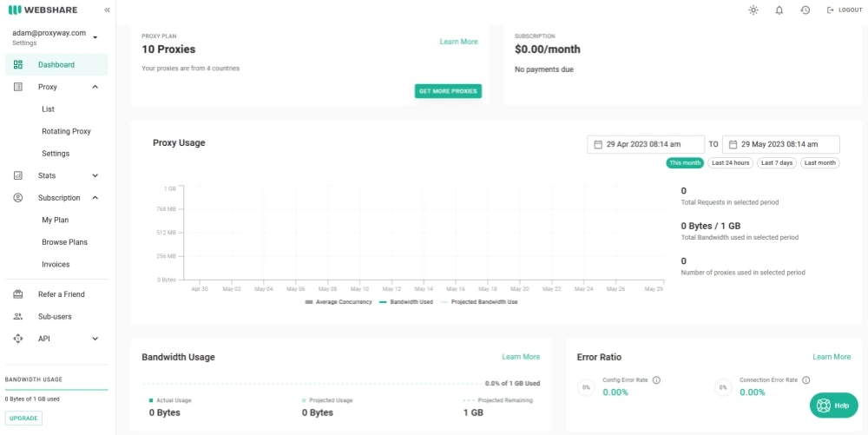Open activity history clock icon
Viewport: 868px width, 435px height.
(x=806, y=10)
